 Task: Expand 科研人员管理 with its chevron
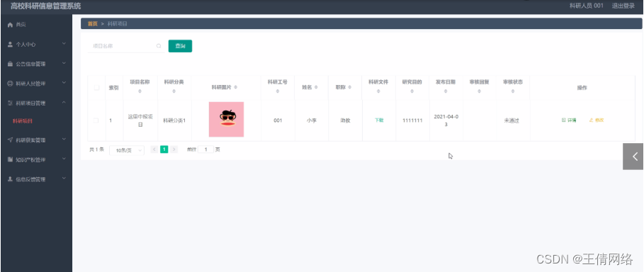[64, 83]
